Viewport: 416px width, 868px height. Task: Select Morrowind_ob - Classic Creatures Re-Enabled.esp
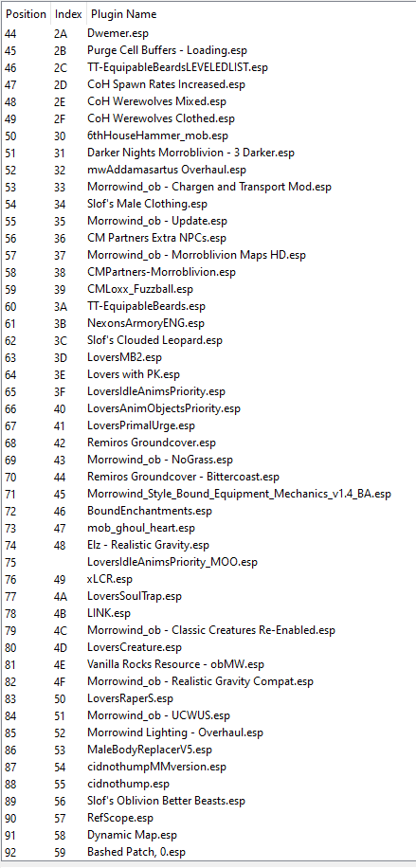[x=211, y=630]
